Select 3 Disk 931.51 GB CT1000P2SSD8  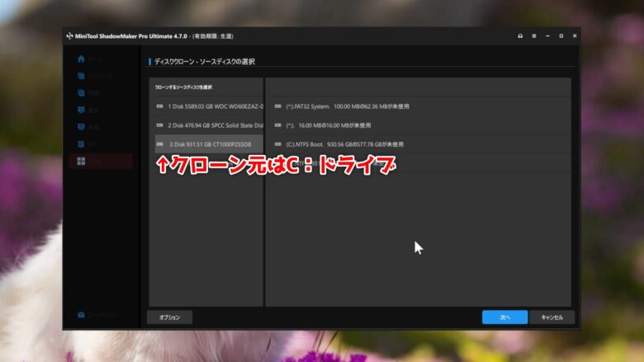click(209, 144)
